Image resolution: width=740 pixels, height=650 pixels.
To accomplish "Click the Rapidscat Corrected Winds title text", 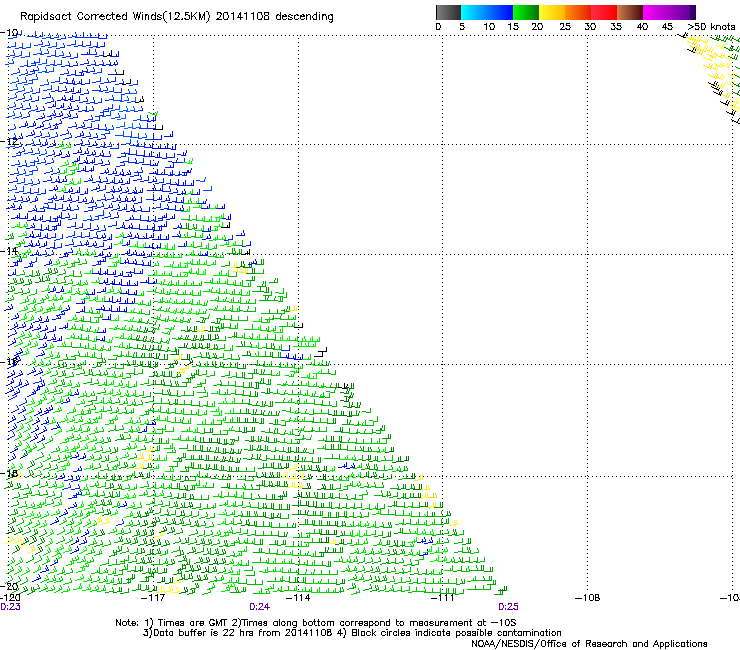I will (x=177, y=17).
